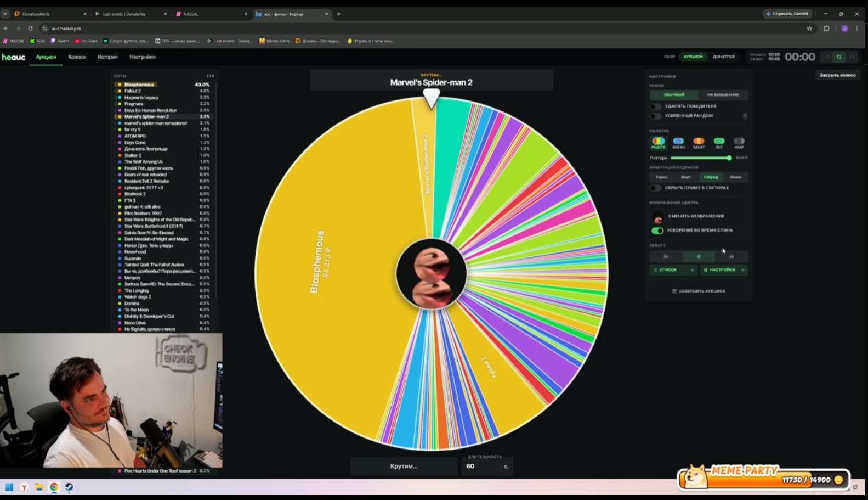
Task: Switch to the NASSAL browser tab
Action: coord(212,14)
